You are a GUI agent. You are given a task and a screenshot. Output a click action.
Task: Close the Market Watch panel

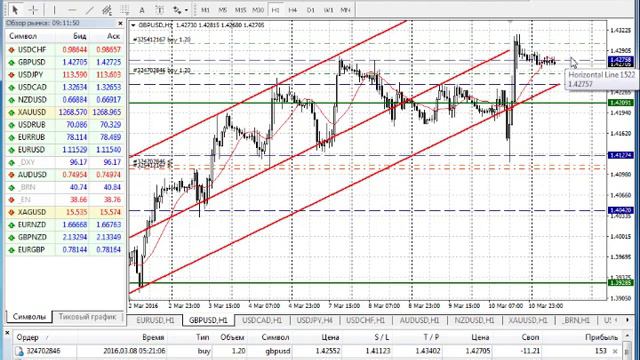(120, 23)
